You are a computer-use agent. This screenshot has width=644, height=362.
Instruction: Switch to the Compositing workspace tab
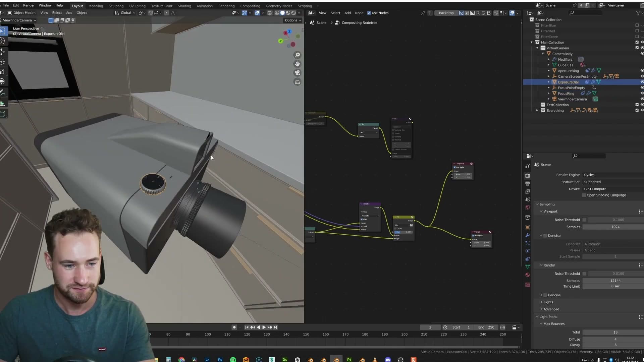click(x=250, y=6)
